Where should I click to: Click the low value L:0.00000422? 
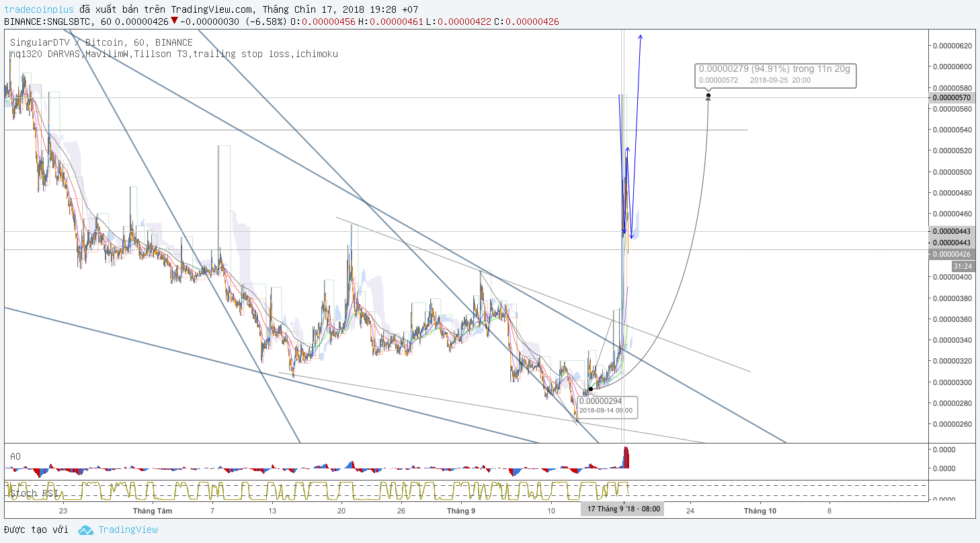pyautogui.click(x=458, y=21)
